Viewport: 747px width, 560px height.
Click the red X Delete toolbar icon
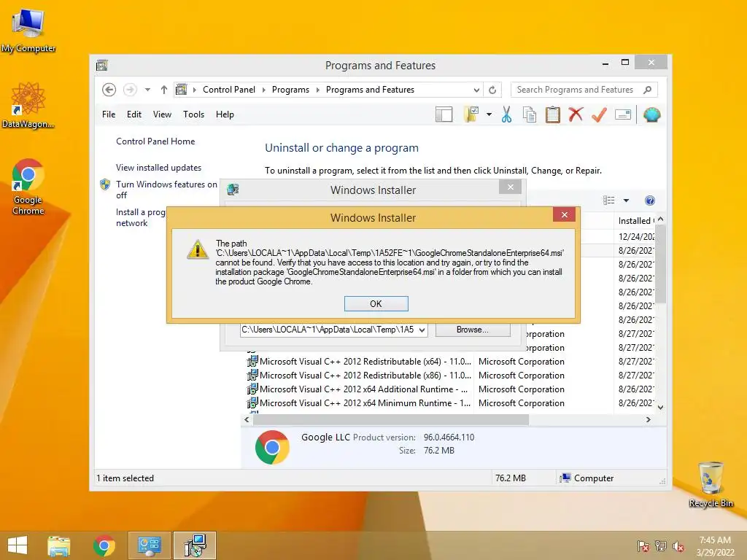point(576,114)
